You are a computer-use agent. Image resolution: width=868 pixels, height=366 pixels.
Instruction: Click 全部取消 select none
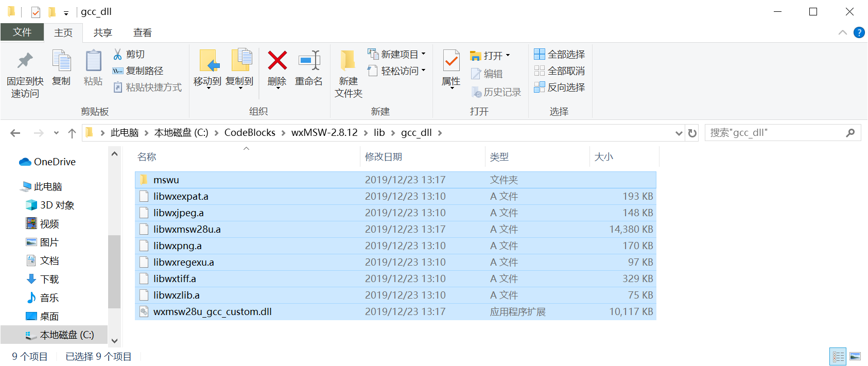pyautogui.click(x=560, y=71)
